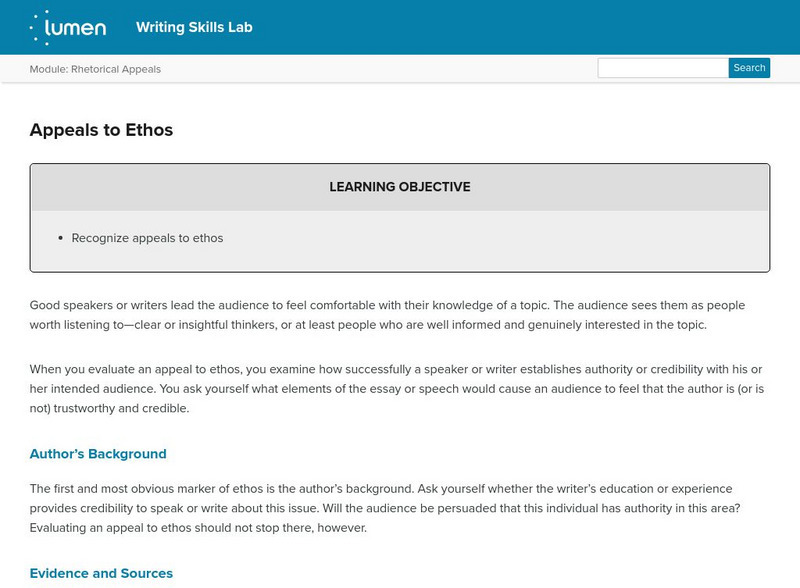Click the Lumen dotted arc logo icon
Image resolution: width=800 pixels, height=588 pixels.
(38, 27)
